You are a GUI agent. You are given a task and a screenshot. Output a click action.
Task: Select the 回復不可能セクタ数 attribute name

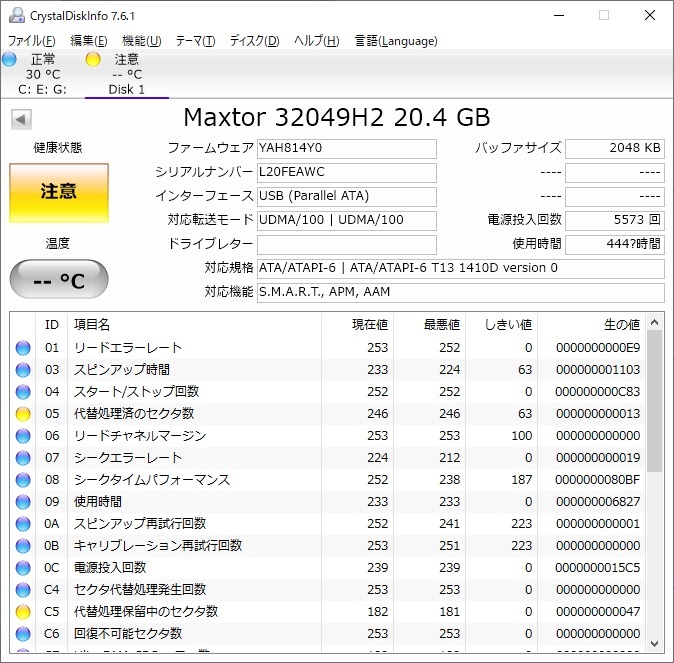click(128, 634)
